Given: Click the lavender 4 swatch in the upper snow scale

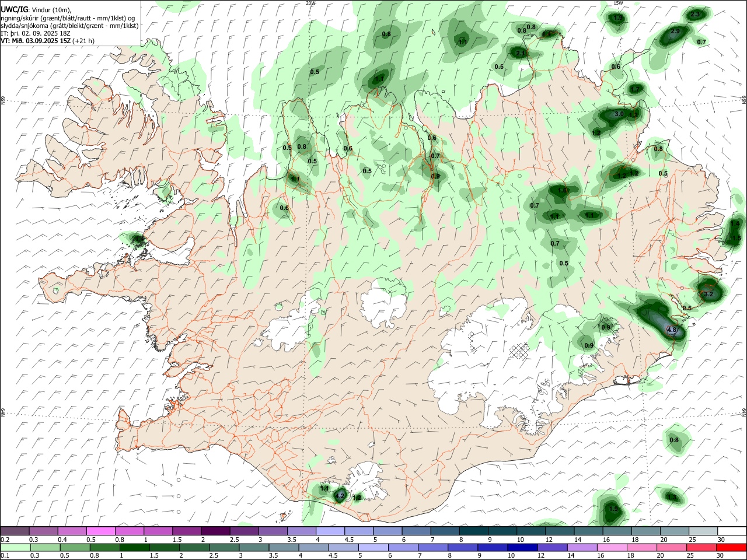Looking at the screenshot, I should [330, 531].
